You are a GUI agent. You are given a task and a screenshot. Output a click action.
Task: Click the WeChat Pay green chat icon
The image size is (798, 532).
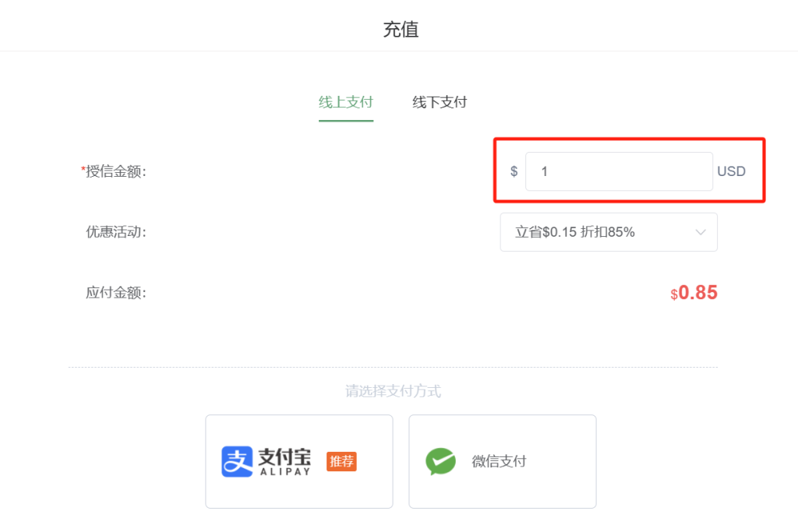point(441,461)
